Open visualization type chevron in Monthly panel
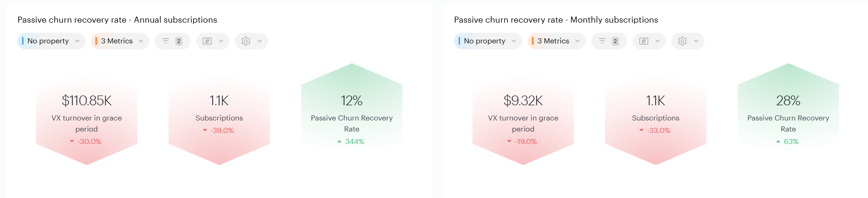The image size is (868, 198). click(x=658, y=41)
